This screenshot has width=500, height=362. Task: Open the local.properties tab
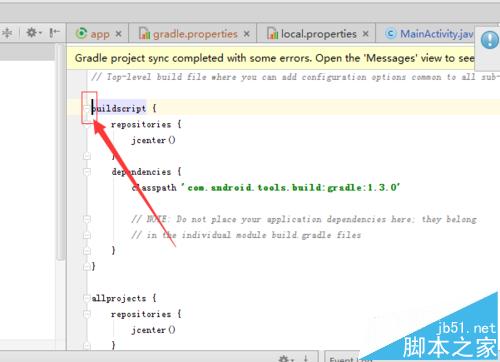coord(319,34)
